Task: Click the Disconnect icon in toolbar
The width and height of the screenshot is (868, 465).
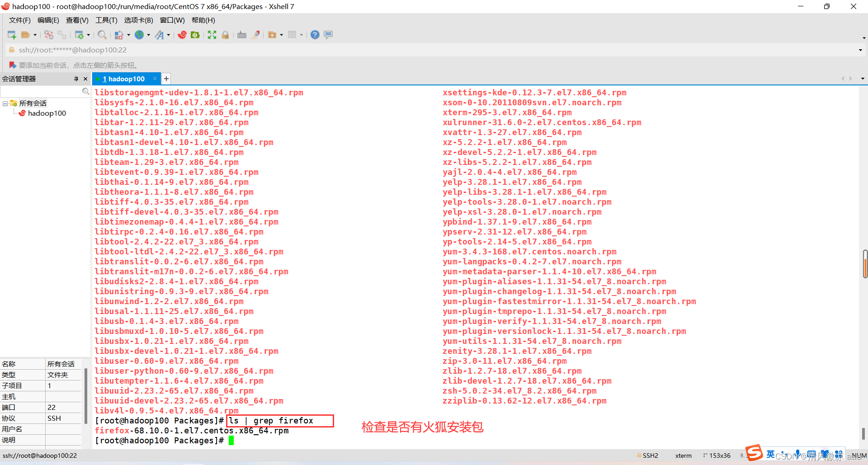Action: (49, 35)
